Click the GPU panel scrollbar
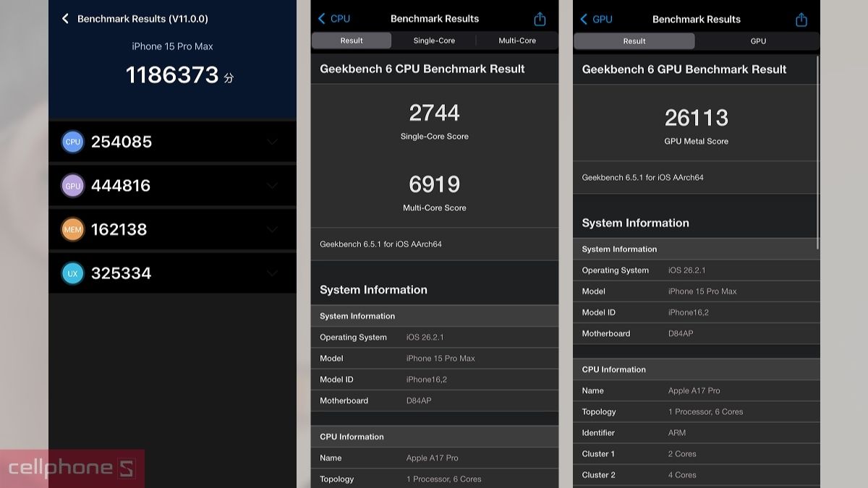 [818, 152]
